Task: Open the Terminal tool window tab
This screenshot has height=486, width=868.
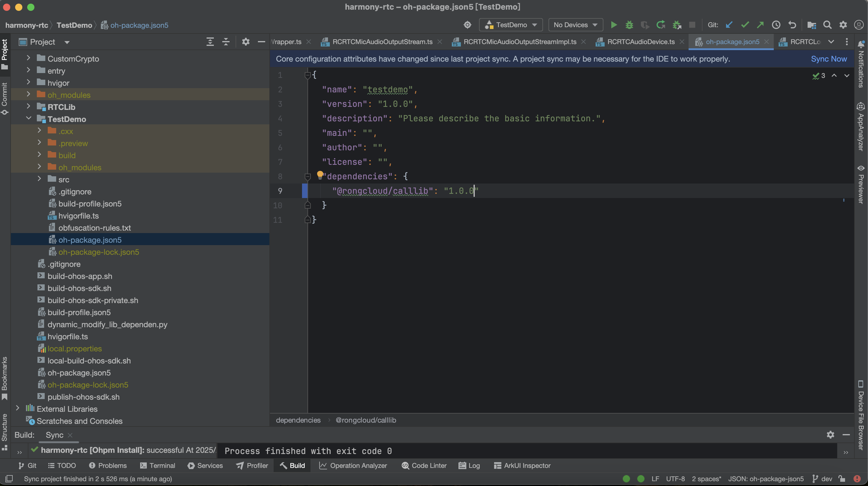Action: [x=158, y=465]
